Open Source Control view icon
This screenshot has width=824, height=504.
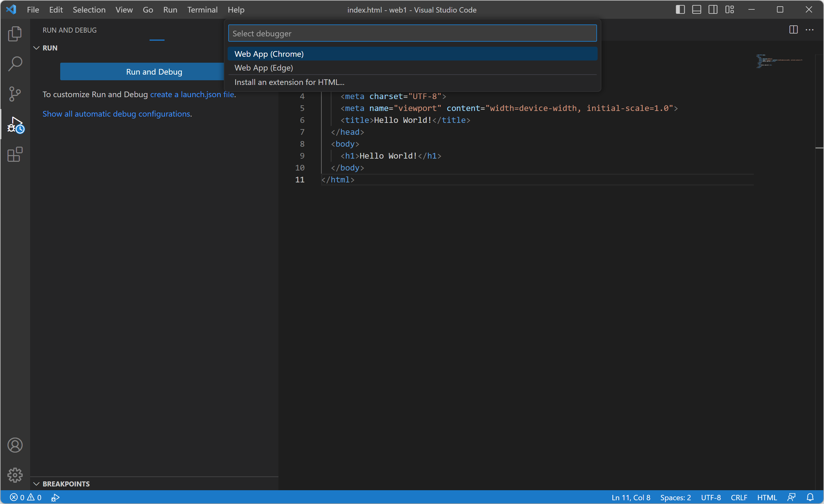pos(15,94)
